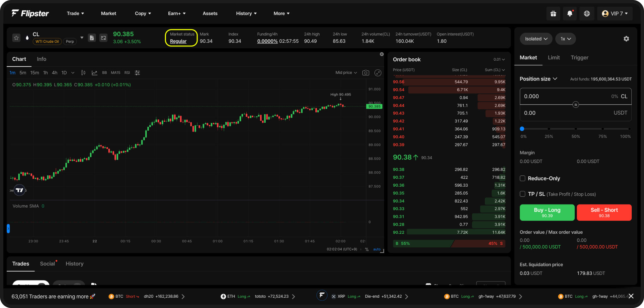The image size is (644, 308).
Task: Switch to the Info tab
Action: click(41, 59)
